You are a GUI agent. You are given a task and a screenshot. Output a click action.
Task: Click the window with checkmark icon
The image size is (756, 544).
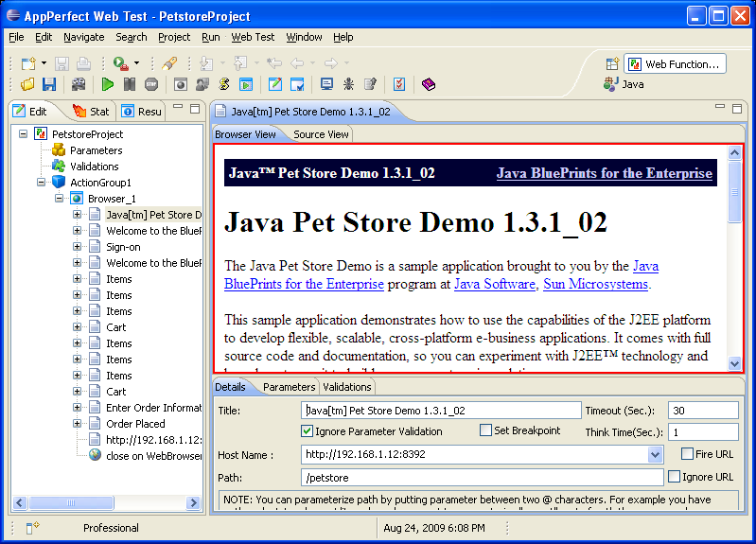pos(297,84)
